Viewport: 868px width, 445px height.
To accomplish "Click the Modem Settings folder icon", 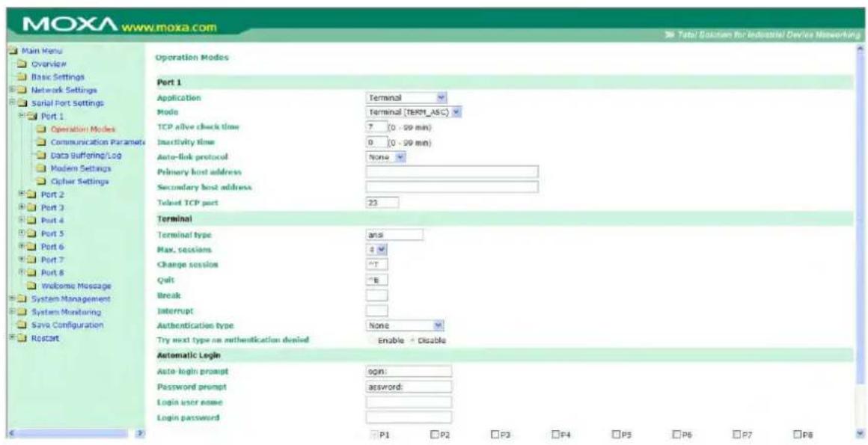I will click(x=41, y=168).
